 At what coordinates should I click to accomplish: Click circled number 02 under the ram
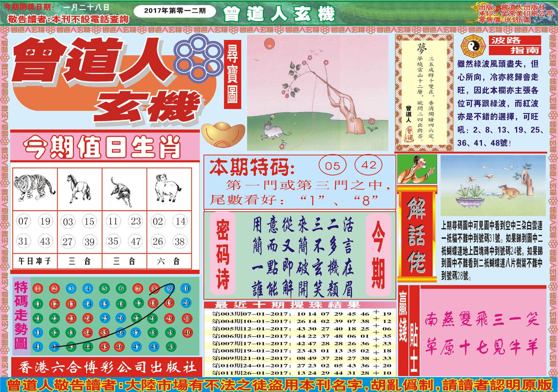point(158,221)
